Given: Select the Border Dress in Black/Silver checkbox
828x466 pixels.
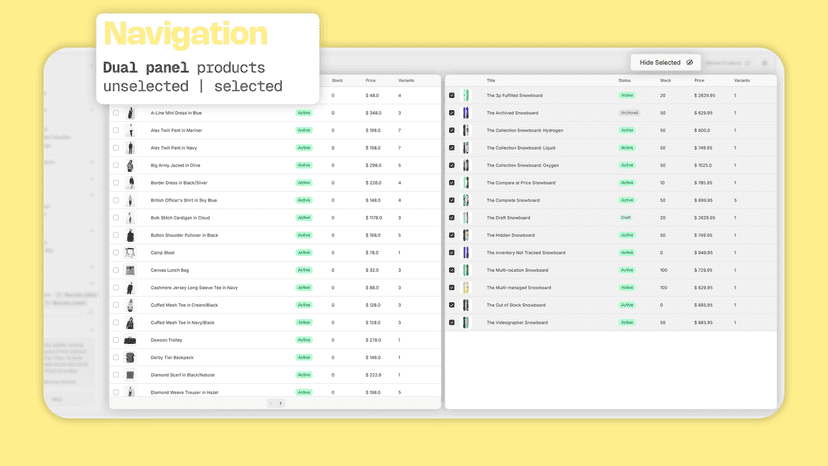Looking at the screenshot, I should (x=116, y=182).
